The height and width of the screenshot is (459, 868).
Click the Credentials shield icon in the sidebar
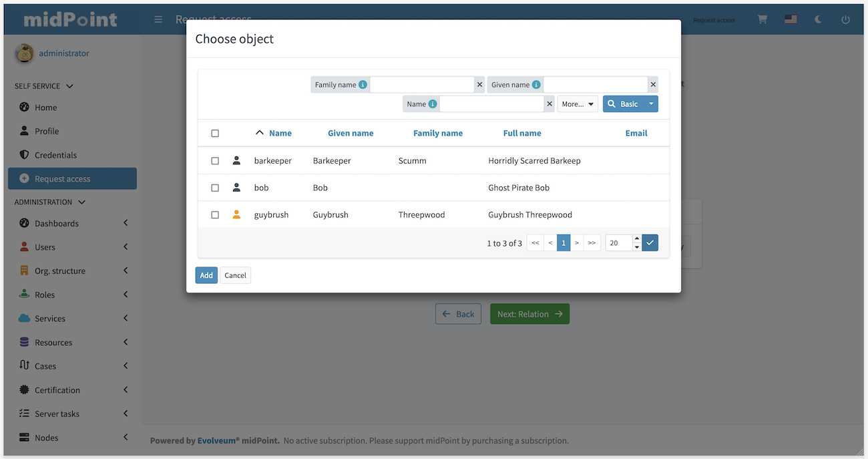point(25,154)
